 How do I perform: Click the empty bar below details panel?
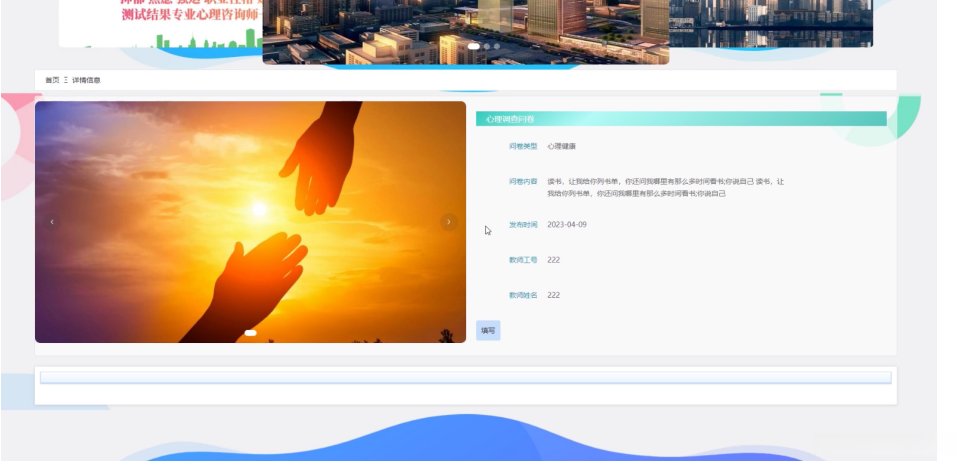(x=466, y=377)
